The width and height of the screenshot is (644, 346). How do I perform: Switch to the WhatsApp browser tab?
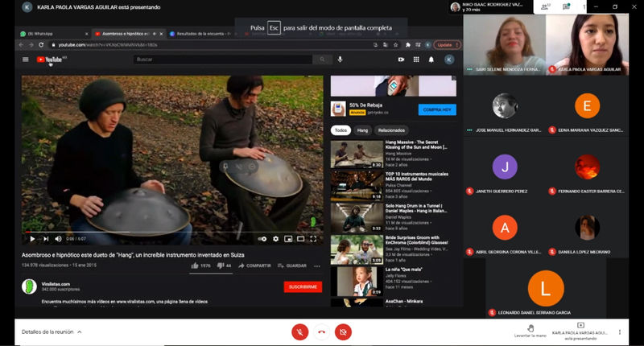click(x=54, y=34)
